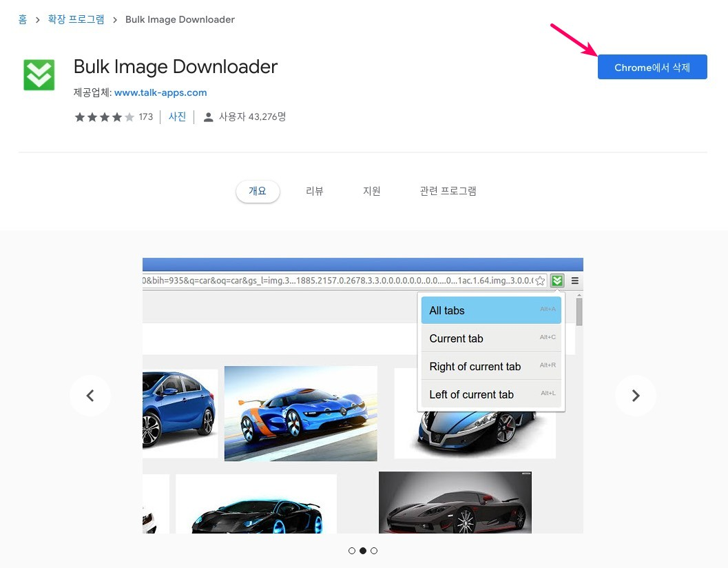
Task: Select the first carousel dot
Action: 352,551
